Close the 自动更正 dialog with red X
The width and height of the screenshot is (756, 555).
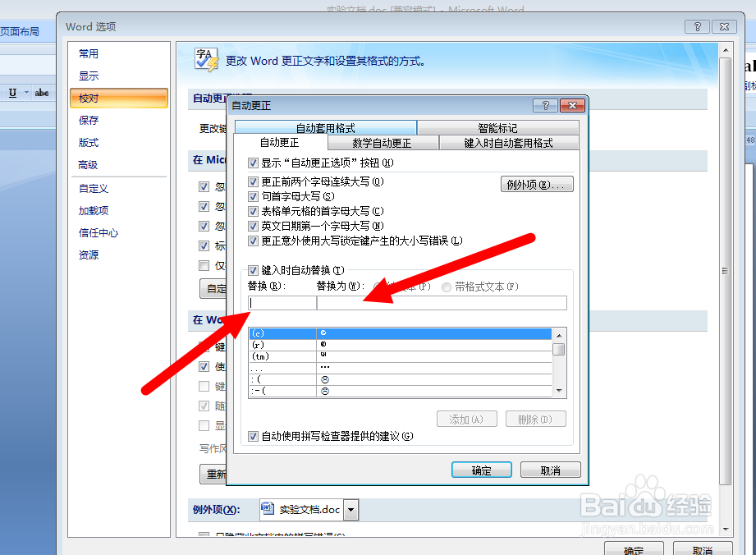tap(572, 105)
